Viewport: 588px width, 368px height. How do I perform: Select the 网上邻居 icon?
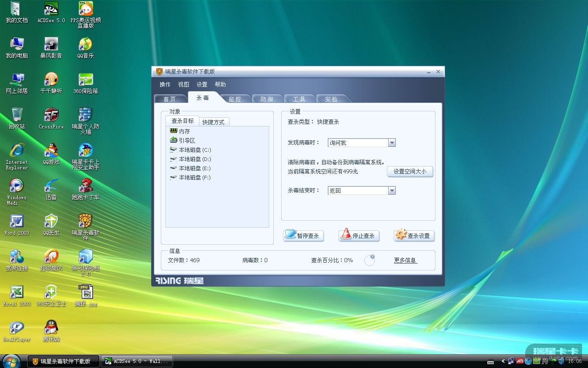(x=17, y=83)
